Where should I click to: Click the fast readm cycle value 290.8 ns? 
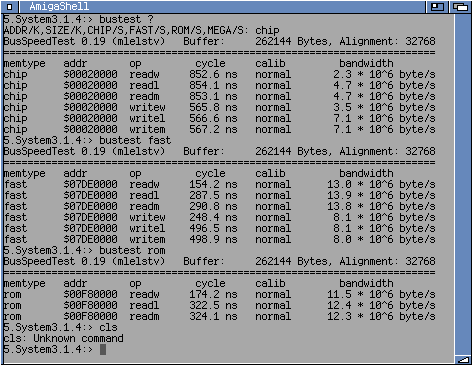point(213,206)
